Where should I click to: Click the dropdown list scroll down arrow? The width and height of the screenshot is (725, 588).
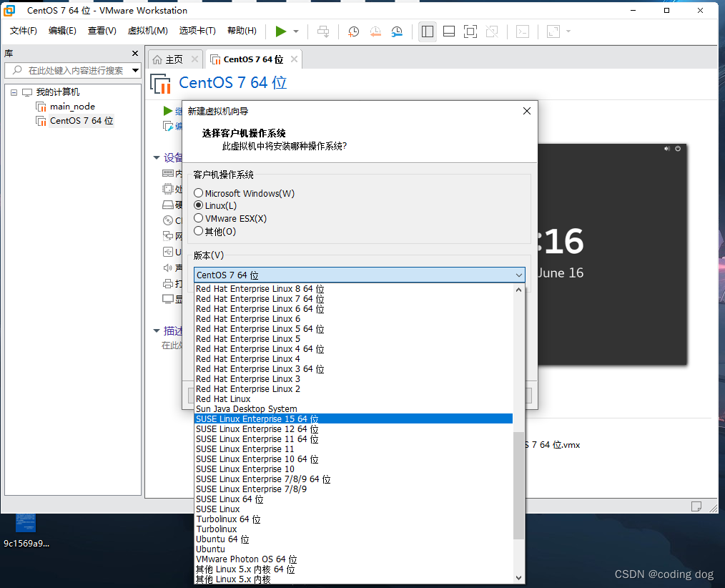[x=518, y=578]
